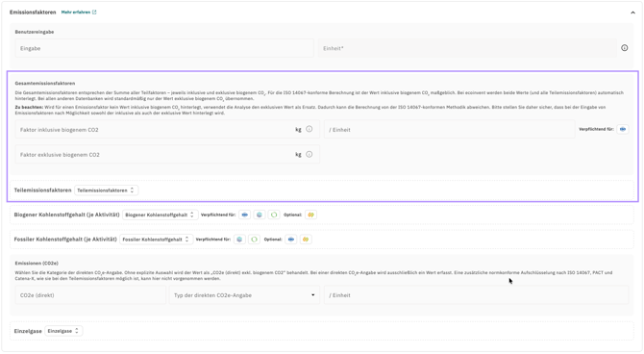Click blue mandatory badge in Biogener Kohlenstoffgehalt row
The height and width of the screenshot is (354, 644).
coord(245,215)
